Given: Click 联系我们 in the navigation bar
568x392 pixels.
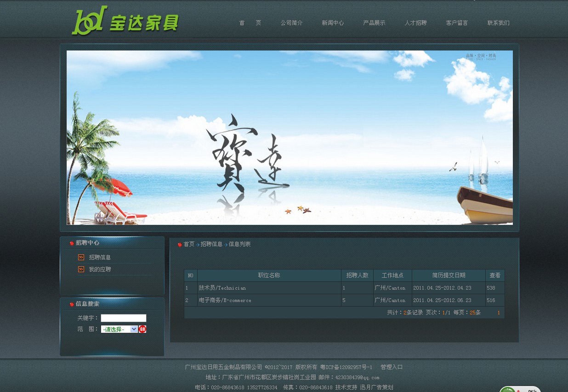Looking at the screenshot, I should pos(498,23).
